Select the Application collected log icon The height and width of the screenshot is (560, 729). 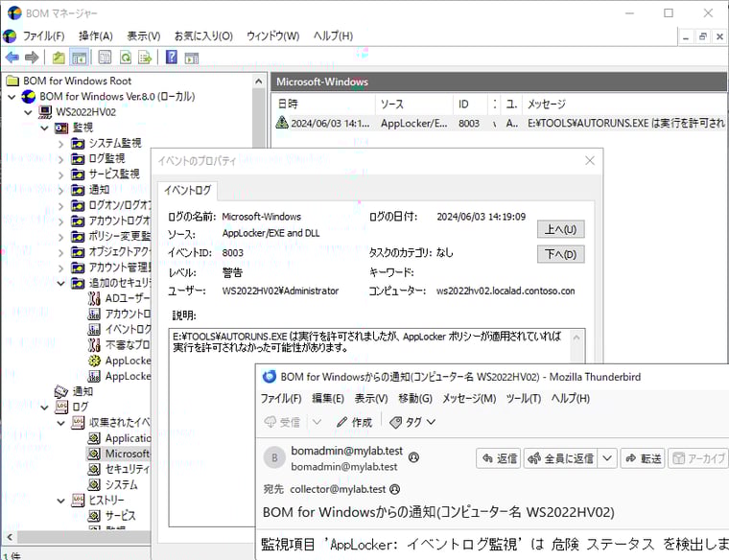(94, 438)
